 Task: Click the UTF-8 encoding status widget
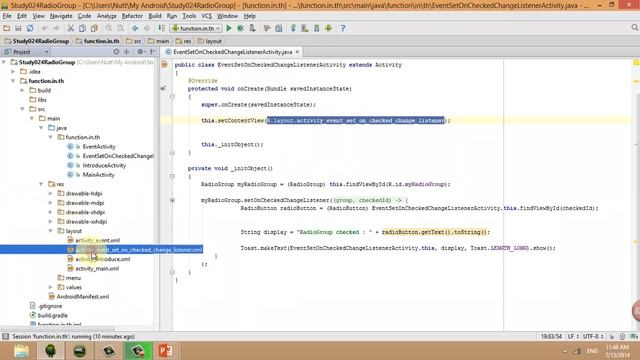593,336
